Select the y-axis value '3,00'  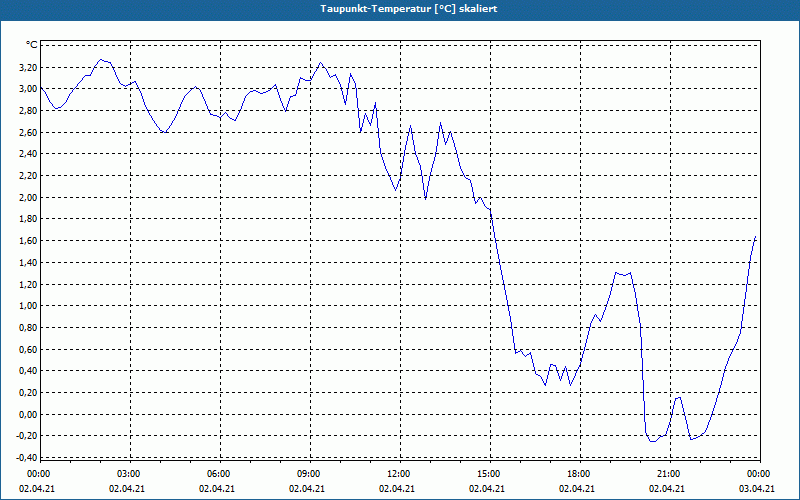click(29, 89)
